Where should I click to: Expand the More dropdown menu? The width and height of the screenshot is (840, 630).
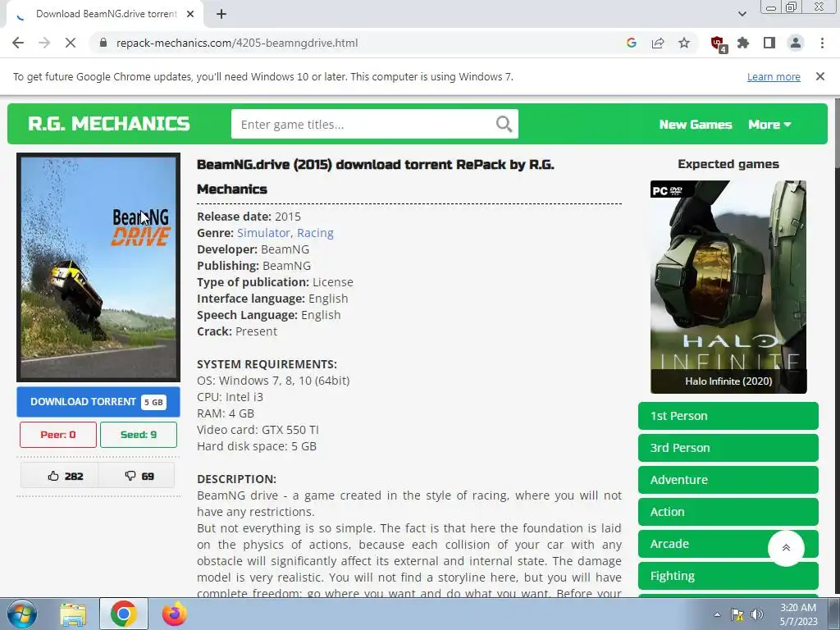click(x=769, y=125)
